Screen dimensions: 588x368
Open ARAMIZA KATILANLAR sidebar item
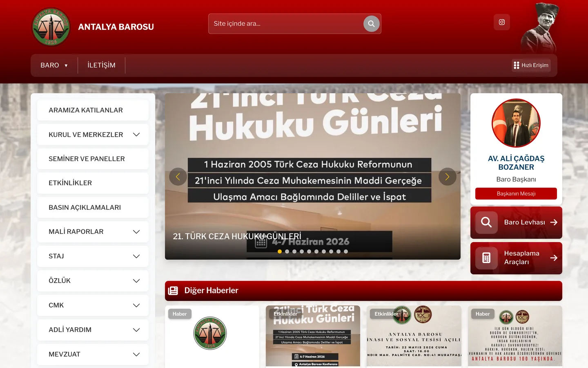click(93, 110)
